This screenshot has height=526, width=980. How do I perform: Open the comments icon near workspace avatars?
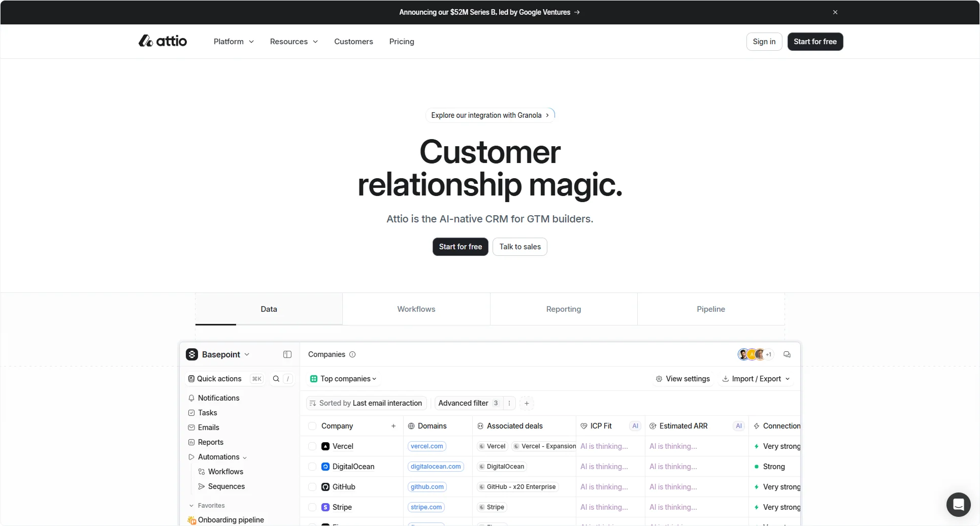pos(786,354)
